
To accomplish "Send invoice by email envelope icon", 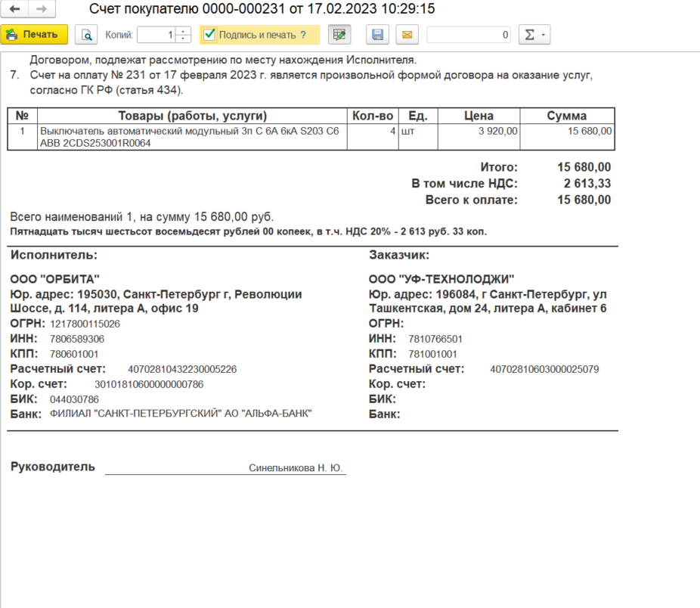I will click(407, 35).
